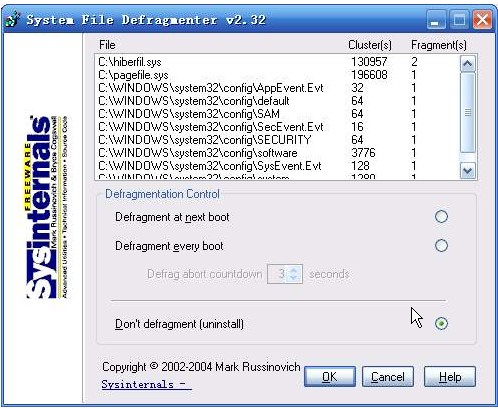
Task: Select Defragment at next boot option
Action: (x=441, y=217)
